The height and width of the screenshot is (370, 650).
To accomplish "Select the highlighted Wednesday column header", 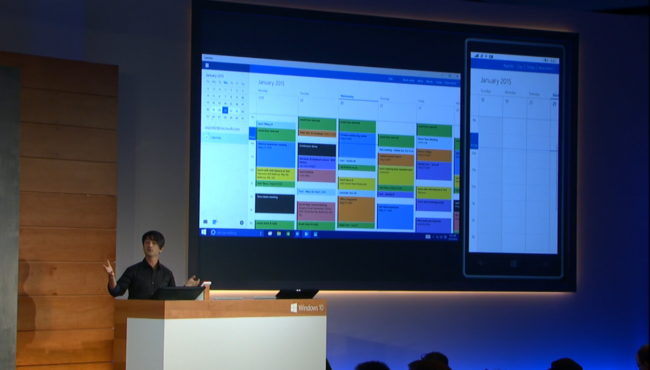I will (x=347, y=96).
